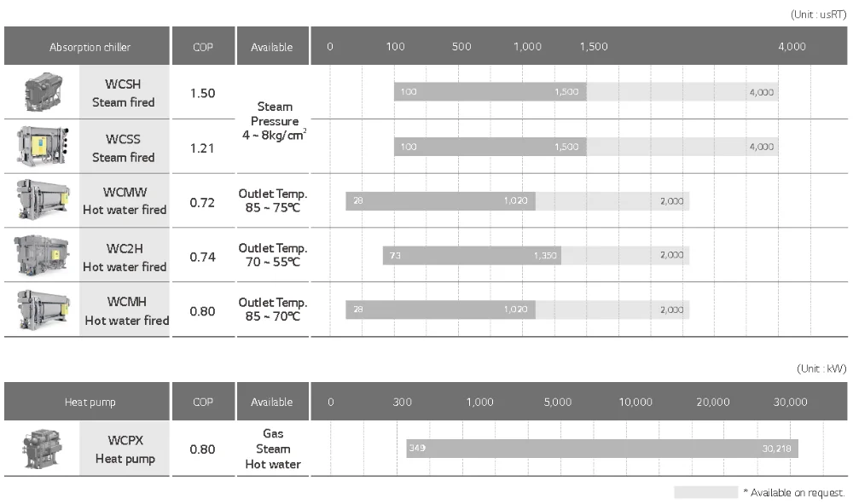This screenshot has width=853, height=504.
Task: Click the WCMW bar from 28 to 1,020
Action: point(440,201)
